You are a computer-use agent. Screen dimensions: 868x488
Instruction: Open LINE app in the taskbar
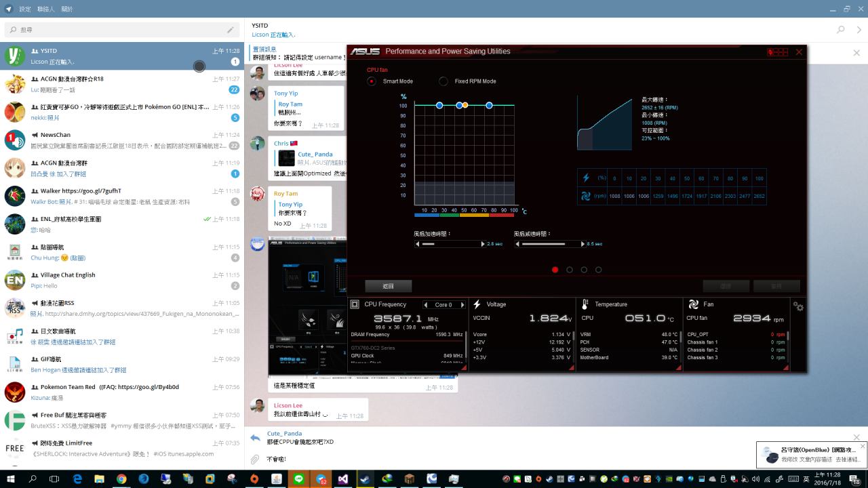tap(299, 479)
